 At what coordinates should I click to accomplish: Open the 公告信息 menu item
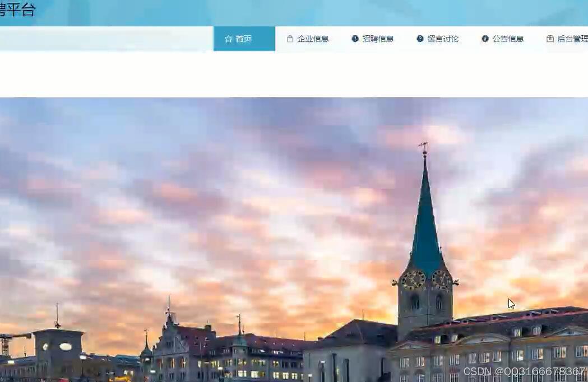(x=502, y=39)
